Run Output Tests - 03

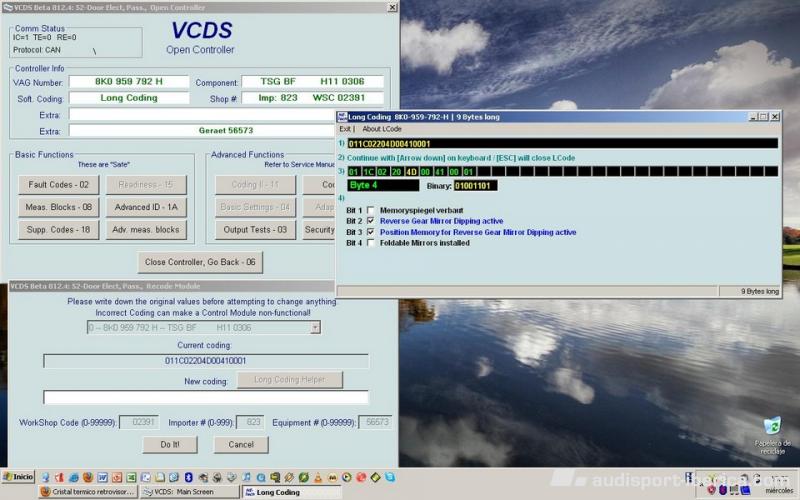[255, 230]
